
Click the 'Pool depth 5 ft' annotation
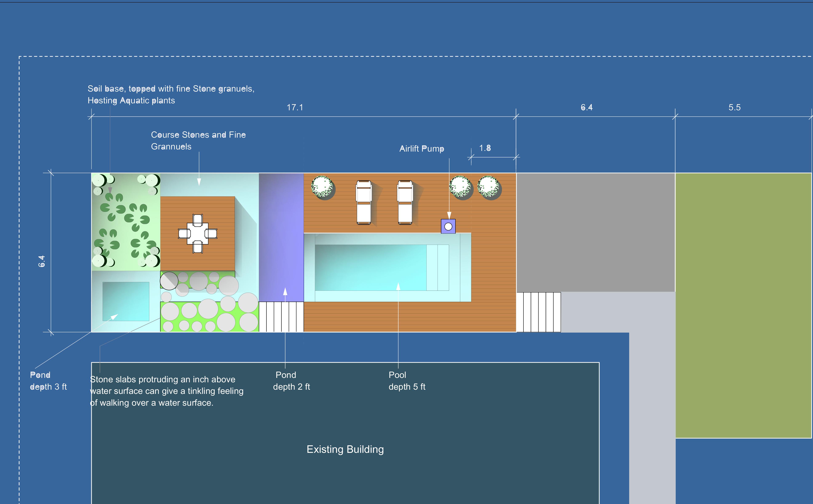[407, 381]
